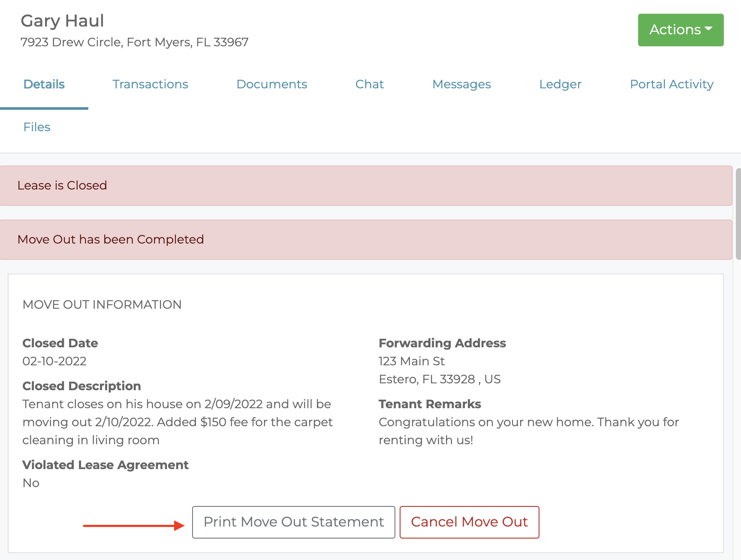Click the 123 Main St forwarding address
The image size is (741, 560).
(411, 361)
